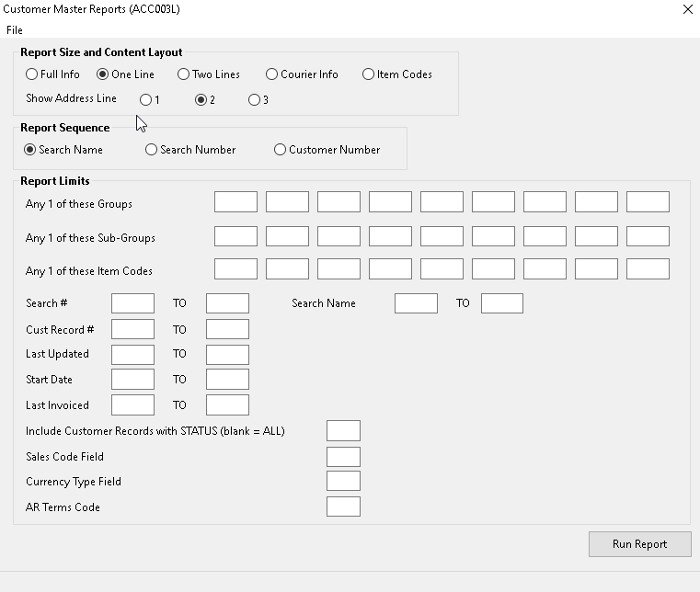The image size is (700, 592).
Task: Click the Last Invoiced from field
Action: click(x=133, y=405)
